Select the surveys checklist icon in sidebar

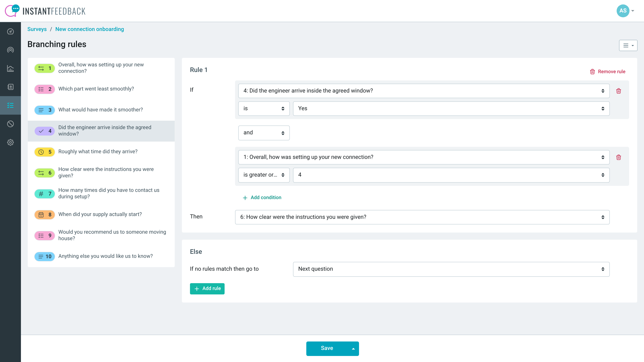(x=10, y=105)
